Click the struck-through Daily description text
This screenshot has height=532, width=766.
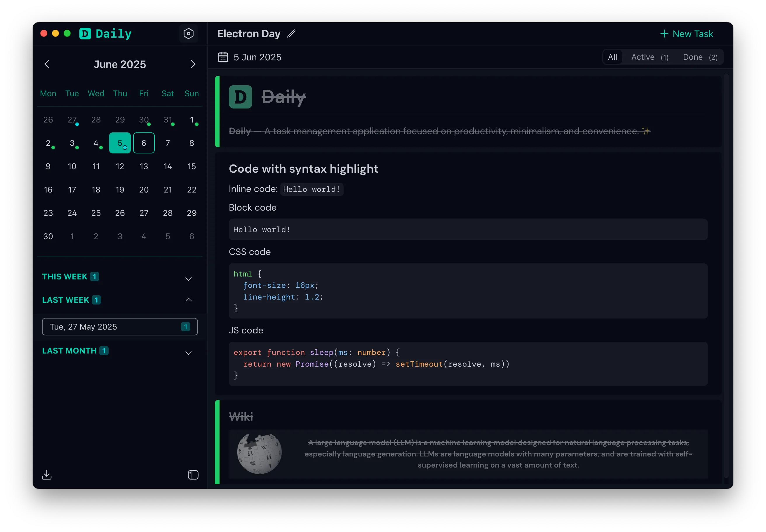[x=439, y=131]
